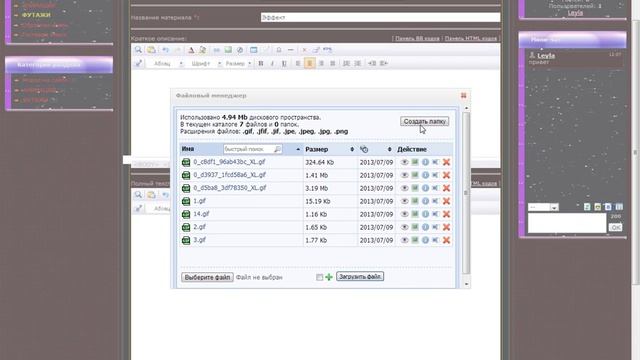The image size is (640, 360).
Task: Tick the checkbox next to the green plus
Action: 319,277
